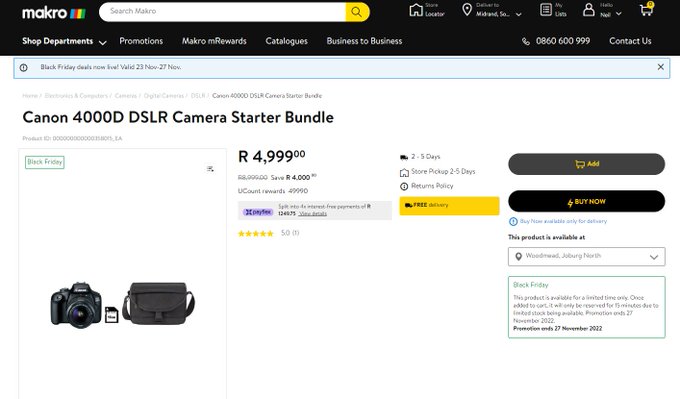
Task: Click the Black Friday tag on product image
Action: click(45, 162)
